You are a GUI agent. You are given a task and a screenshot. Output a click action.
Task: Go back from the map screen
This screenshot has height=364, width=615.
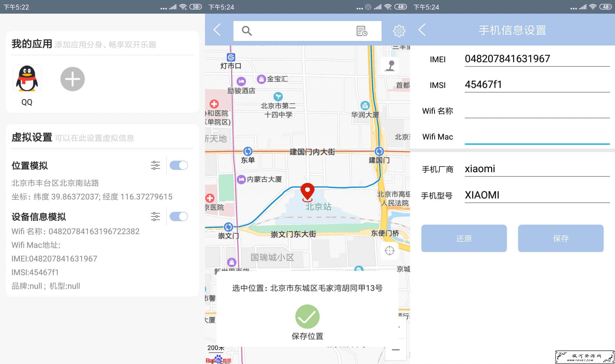(x=217, y=30)
